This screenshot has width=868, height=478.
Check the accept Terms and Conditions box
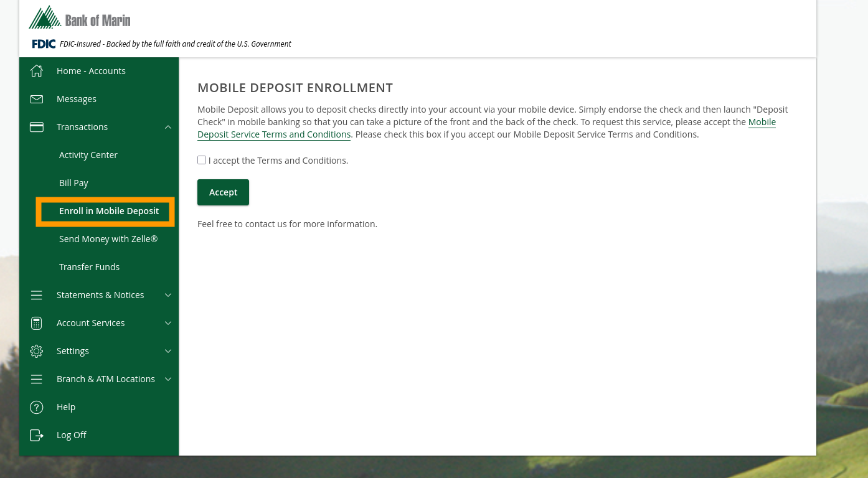(x=202, y=160)
